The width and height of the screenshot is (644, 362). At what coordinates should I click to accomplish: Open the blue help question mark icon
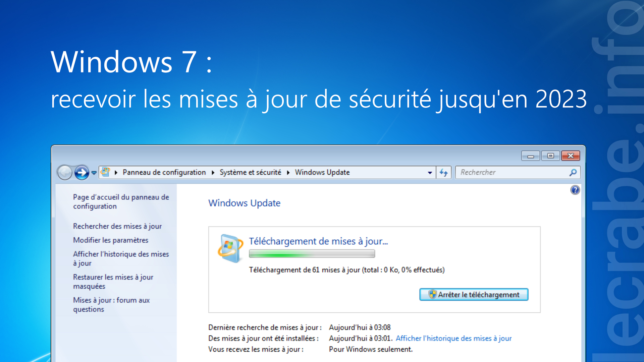575,190
